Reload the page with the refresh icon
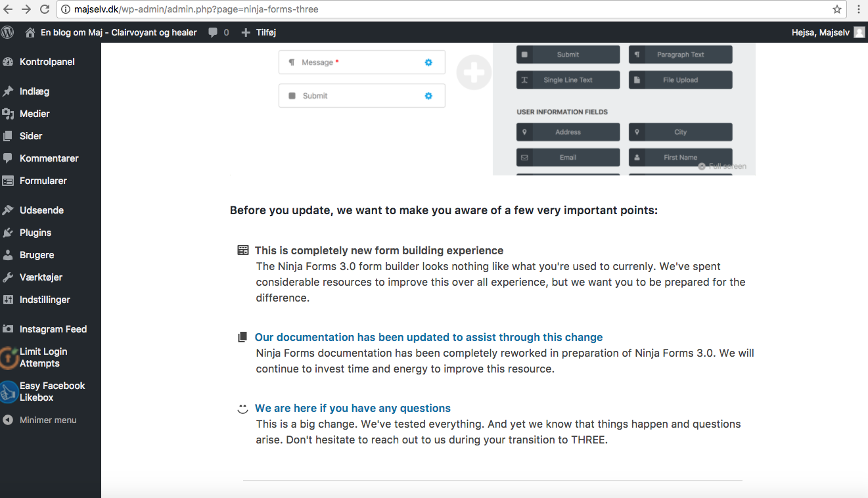This screenshot has width=868, height=498. coord(45,9)
